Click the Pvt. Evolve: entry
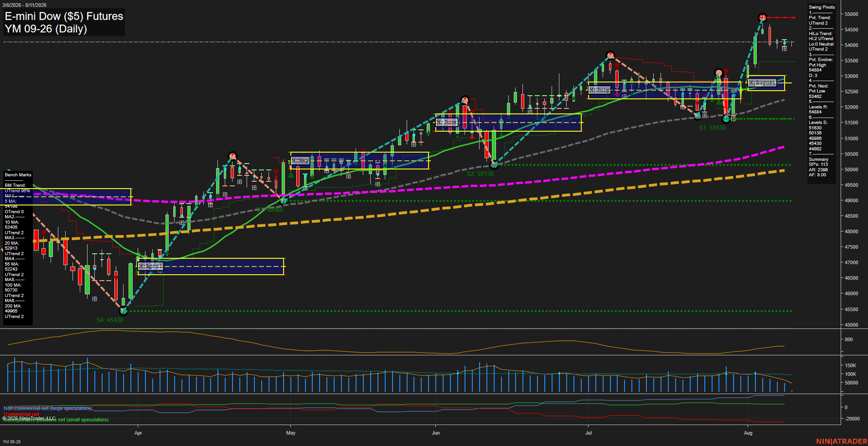The image size is (868, 446). point(821,60)
